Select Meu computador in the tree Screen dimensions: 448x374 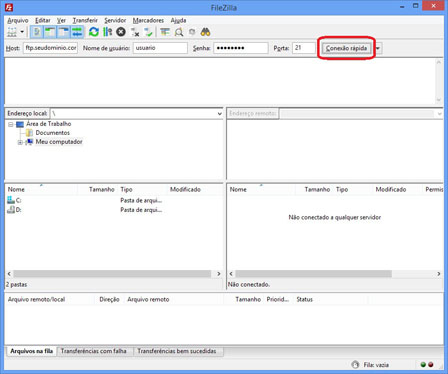pyautogui.click(x=59, y=142)
